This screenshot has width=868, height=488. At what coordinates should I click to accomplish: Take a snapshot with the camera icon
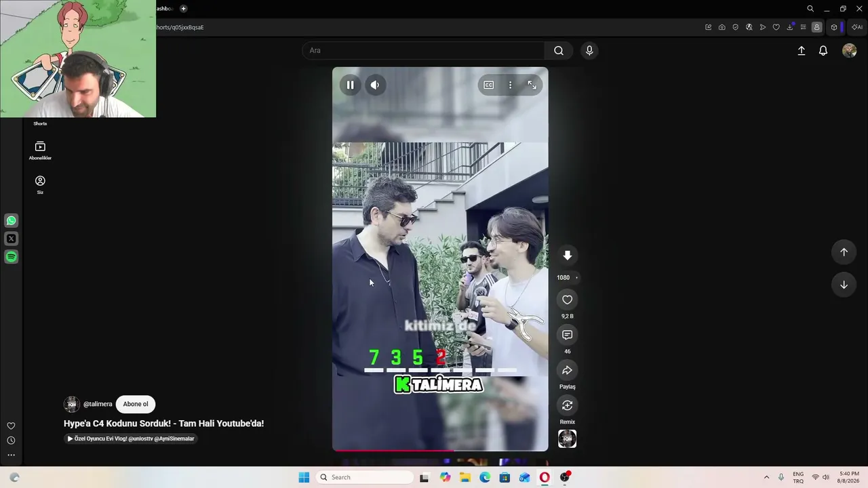[722, 27]
